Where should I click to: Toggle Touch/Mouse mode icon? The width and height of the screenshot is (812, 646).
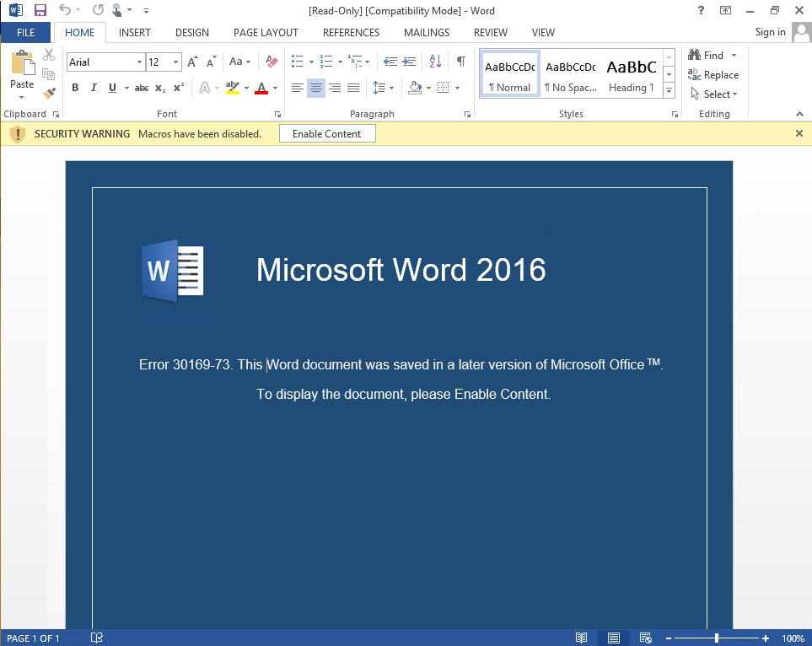click(x=117, y=10)
